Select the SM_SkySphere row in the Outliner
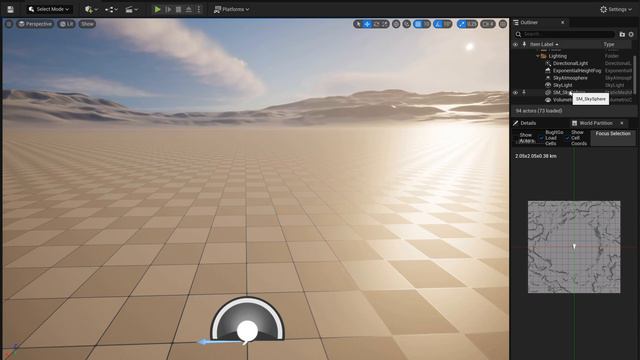Image resolution: width=640 pixels, height=360 pixels. 572,93
